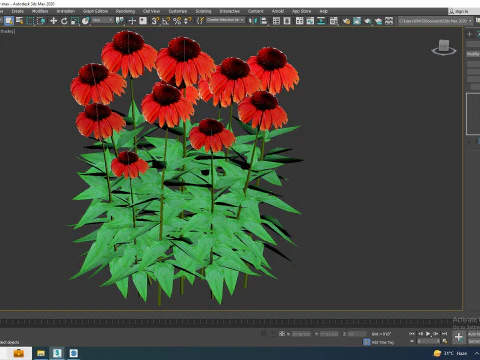
Task: Open weather widget in system tray
Action: (x=450, y=353)
